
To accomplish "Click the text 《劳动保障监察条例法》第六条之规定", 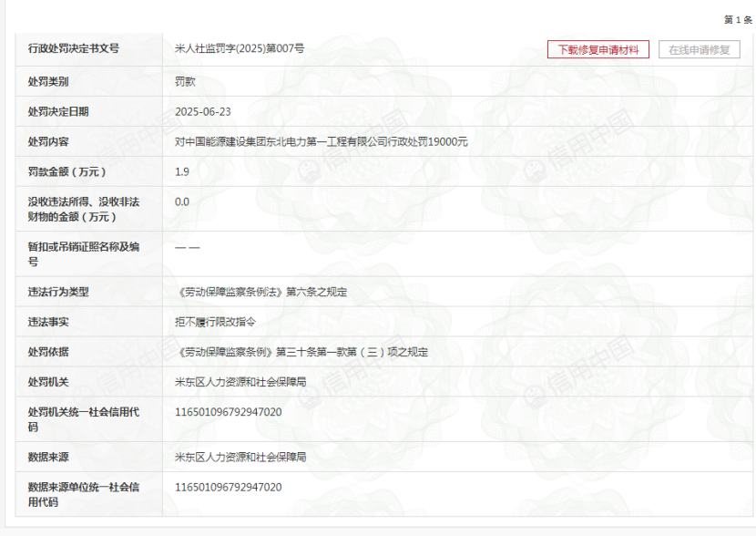I will [x=261, y=292].
